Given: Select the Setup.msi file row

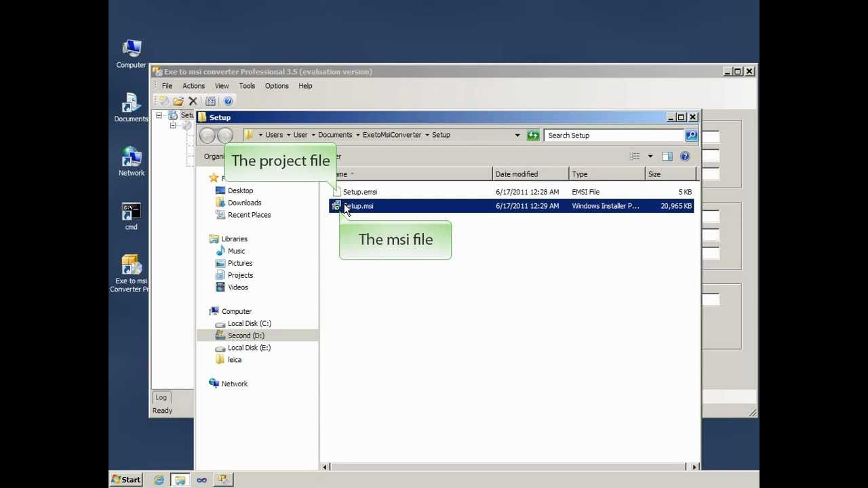Looking at the screenshot, I should [x=512, y=206].
